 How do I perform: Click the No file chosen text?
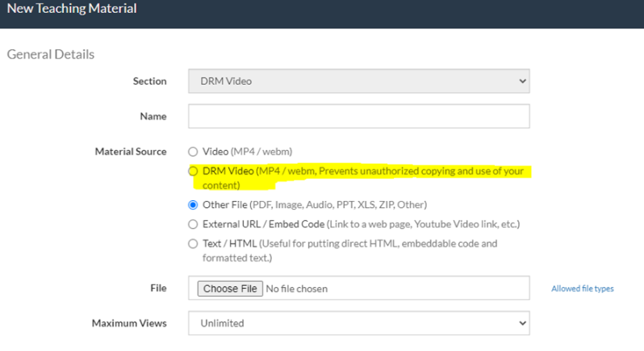(x=296, y=289)
